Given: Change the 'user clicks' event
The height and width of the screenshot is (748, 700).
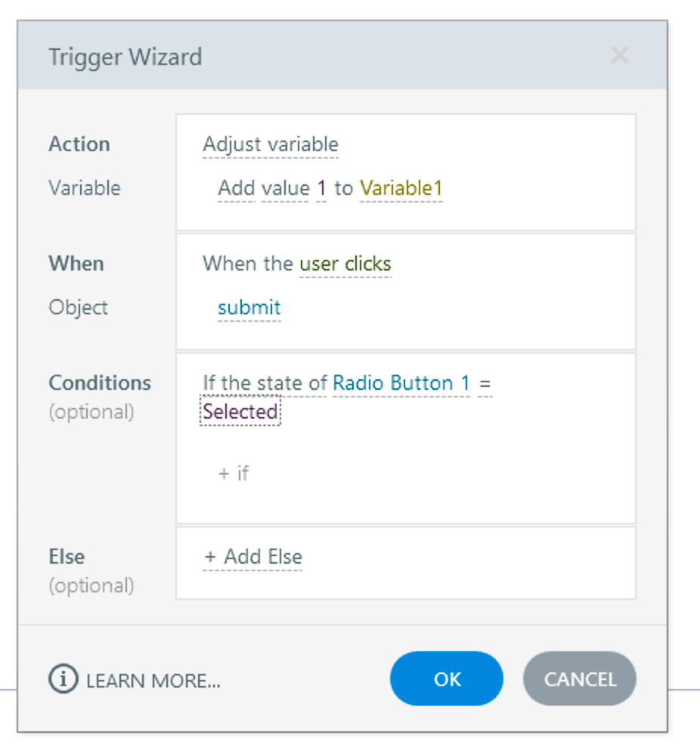Looking at the screenshot, I should [345, 264].
